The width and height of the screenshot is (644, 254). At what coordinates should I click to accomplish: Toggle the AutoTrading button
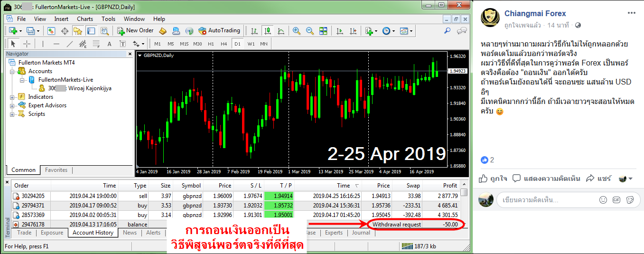click(219, 30)
